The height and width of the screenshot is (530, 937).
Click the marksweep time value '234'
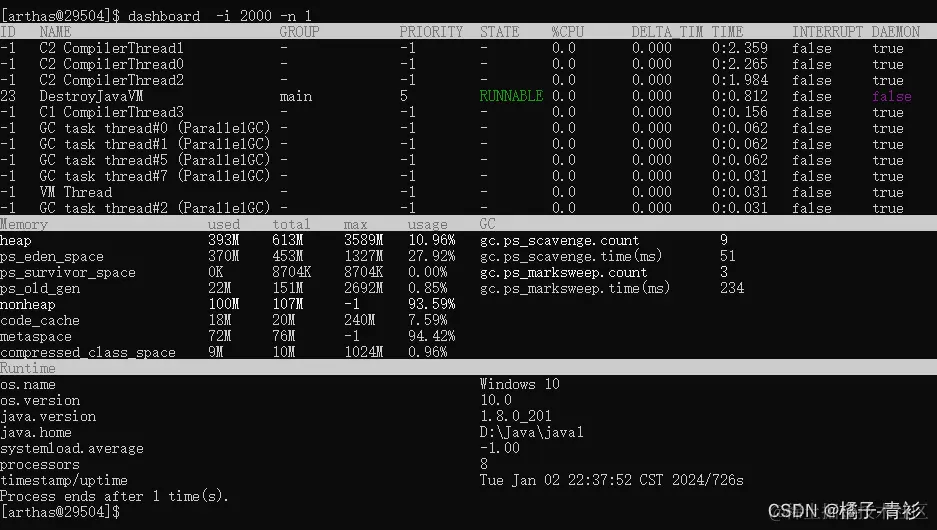point(732,288)
